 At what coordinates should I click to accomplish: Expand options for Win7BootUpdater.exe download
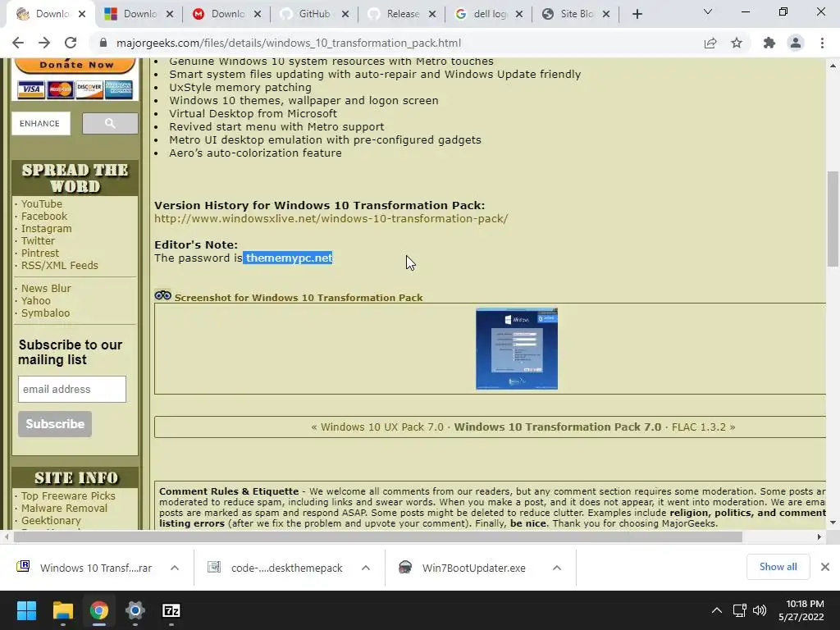[557, 568]
